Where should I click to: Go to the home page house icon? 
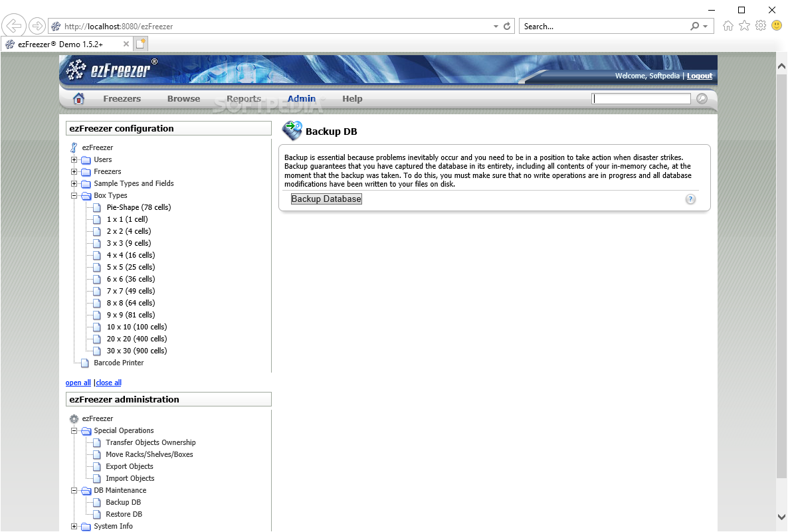coord(78,98)
